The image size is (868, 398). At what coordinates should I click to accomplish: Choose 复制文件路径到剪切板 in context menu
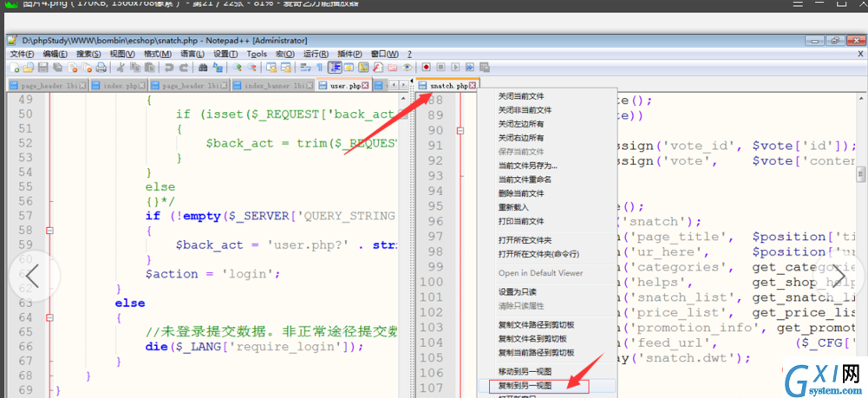[536, 324]
